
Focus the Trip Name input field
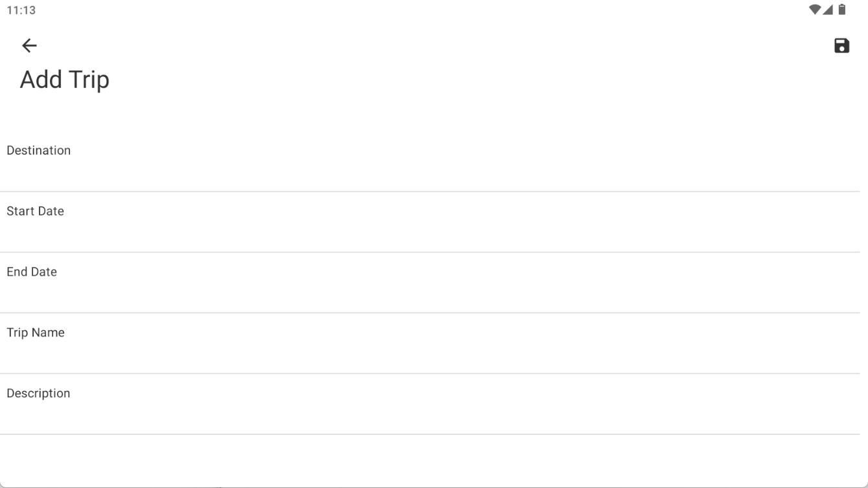point(430,344)
